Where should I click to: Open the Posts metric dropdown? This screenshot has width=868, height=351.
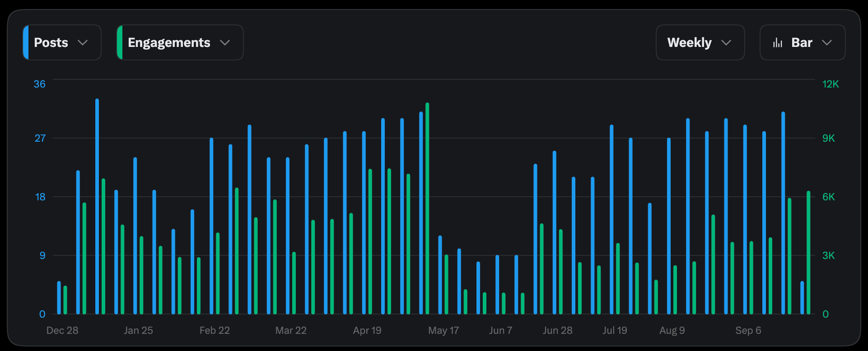62,42
